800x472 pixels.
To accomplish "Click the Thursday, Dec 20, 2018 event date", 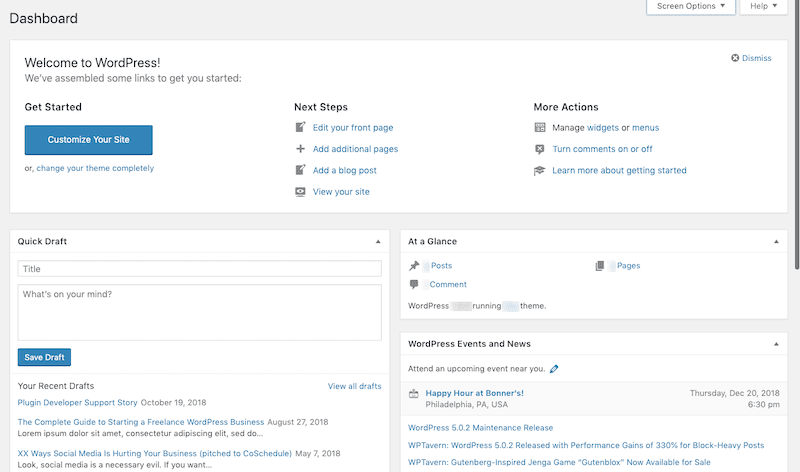I will pos(735,393).
